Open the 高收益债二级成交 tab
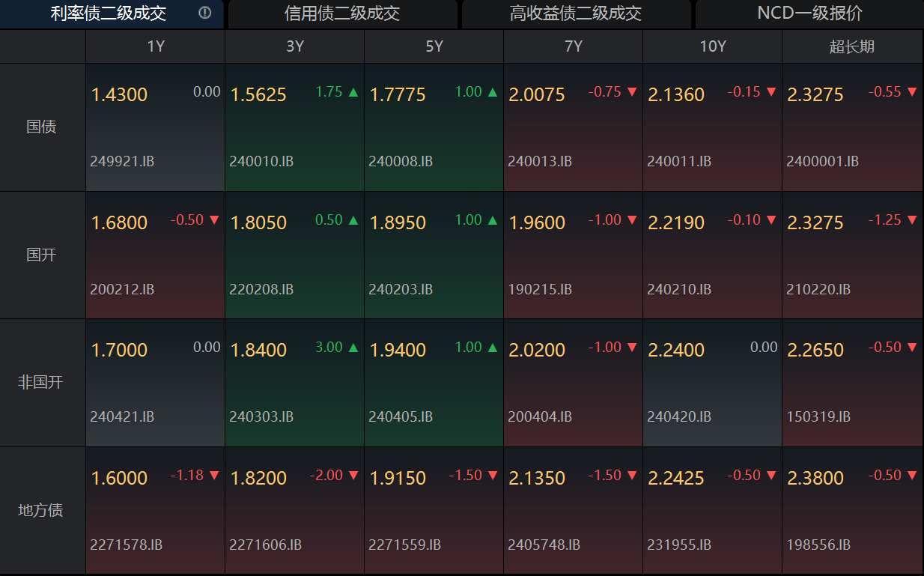924x576 pixels. tap(576, 14)
